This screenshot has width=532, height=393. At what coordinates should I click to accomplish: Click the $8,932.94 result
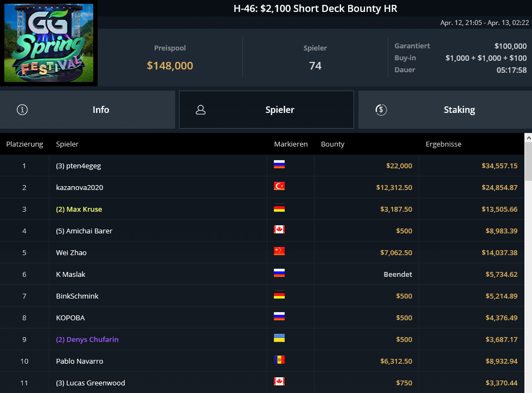(502, 362)
